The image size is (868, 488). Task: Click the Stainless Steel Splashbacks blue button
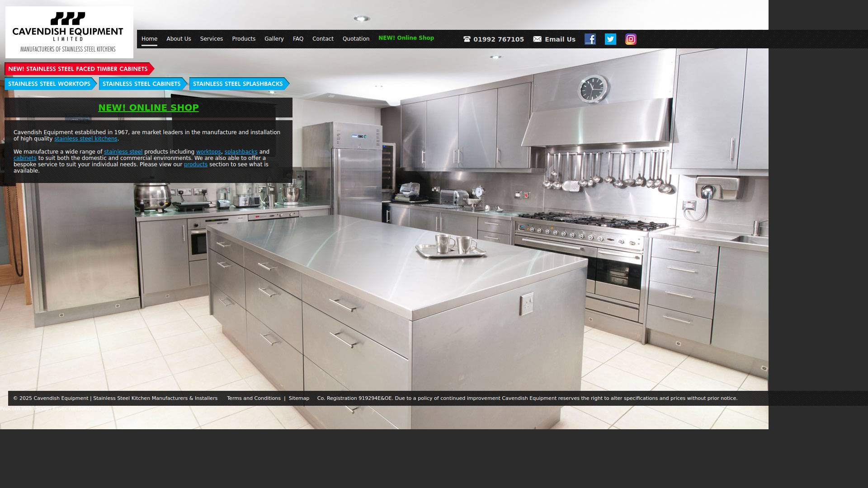pyautogui.click(x=238, y=84)
